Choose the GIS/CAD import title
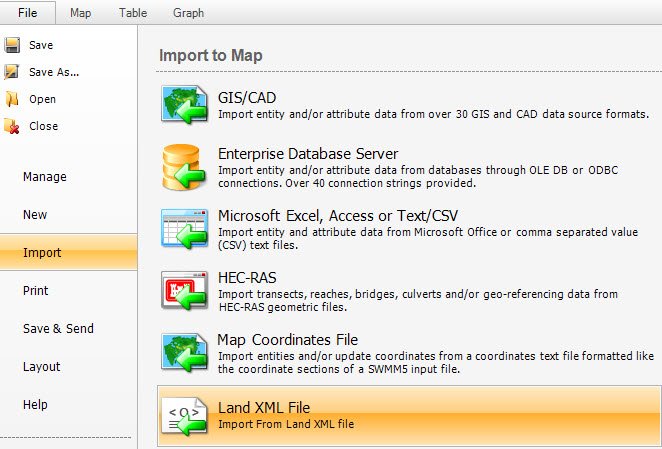Viewport: 662px width, 449px height. coord(247,98)
